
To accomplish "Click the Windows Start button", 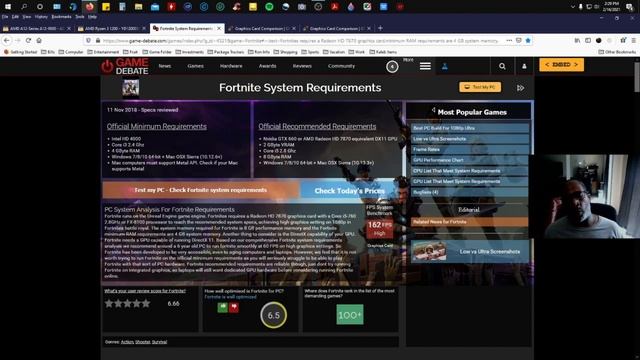I will point(7,7).
